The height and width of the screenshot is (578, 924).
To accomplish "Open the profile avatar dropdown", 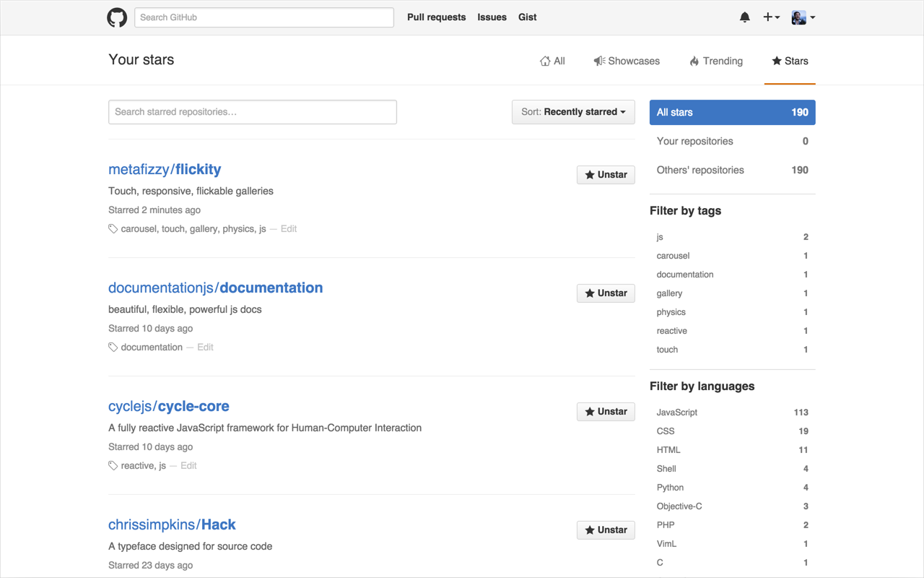I will 802,17.
